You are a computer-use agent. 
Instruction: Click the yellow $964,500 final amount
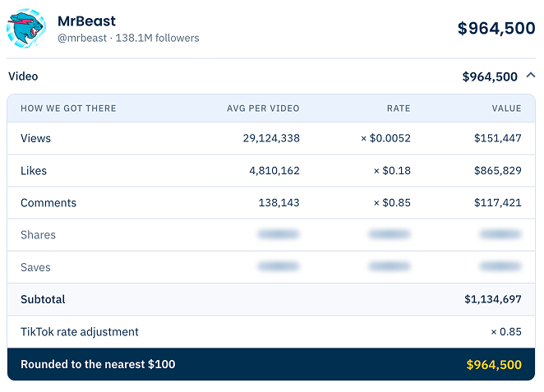pos(494,365)
